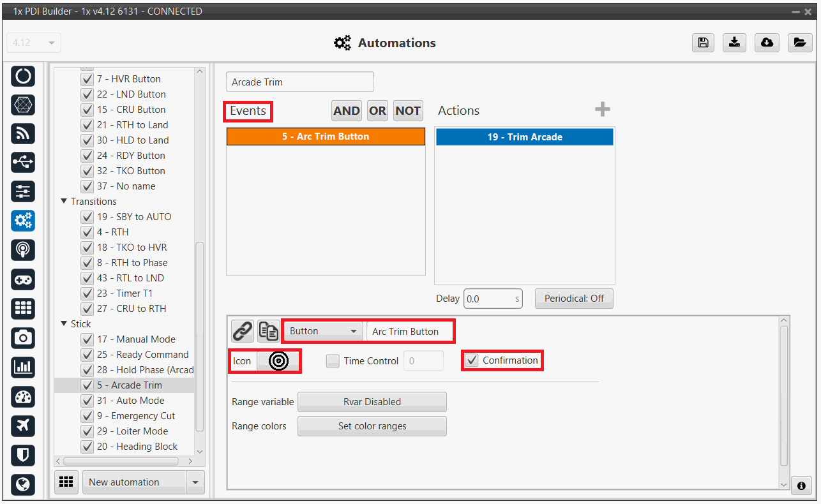Click the chain link icon
The image size is (821, 504).
[242, 331]
